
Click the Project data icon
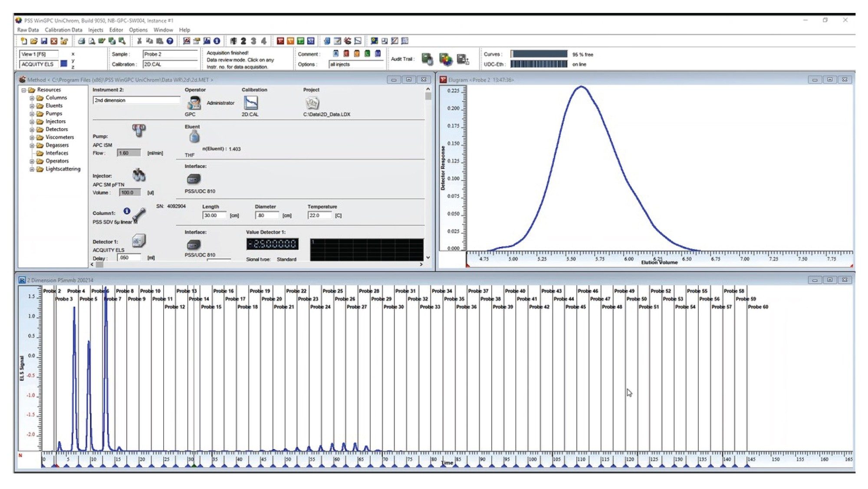pos(312,103)
